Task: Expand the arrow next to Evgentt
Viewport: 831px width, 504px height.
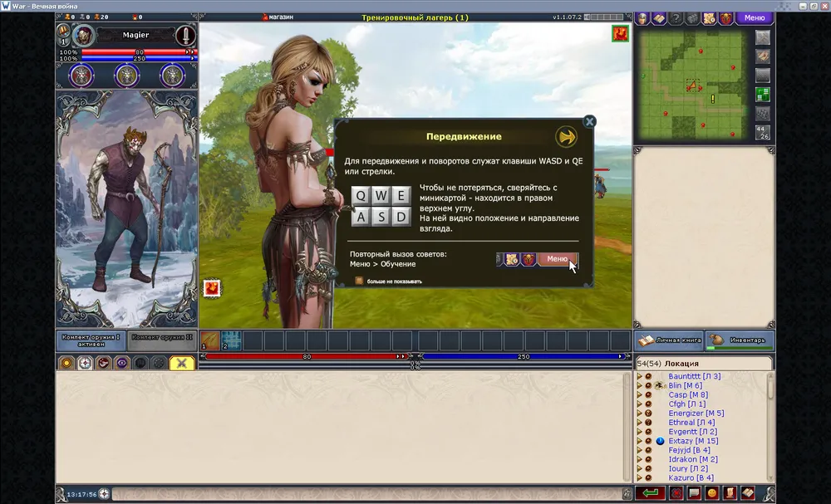Action: [x=639, y=432]
